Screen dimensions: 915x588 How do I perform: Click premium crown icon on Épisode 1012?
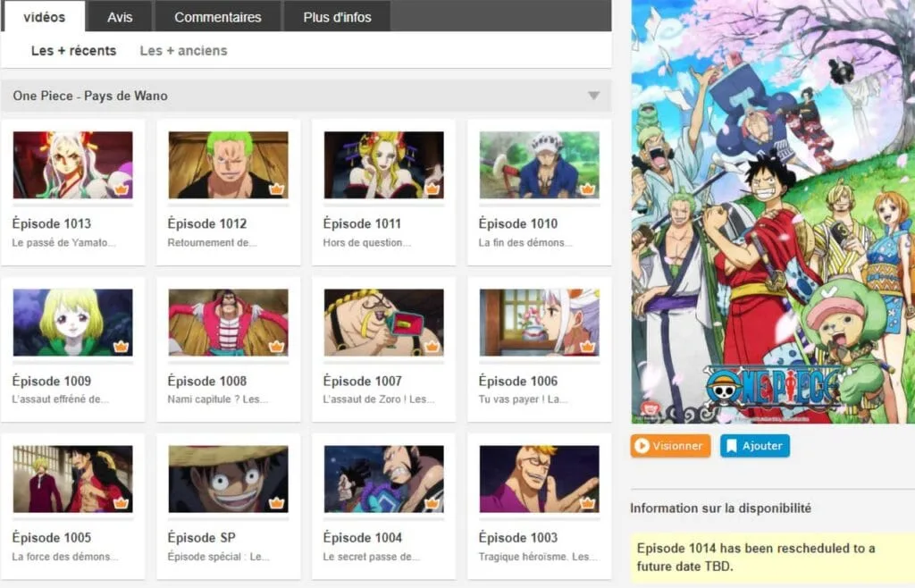tap(276, 189)
